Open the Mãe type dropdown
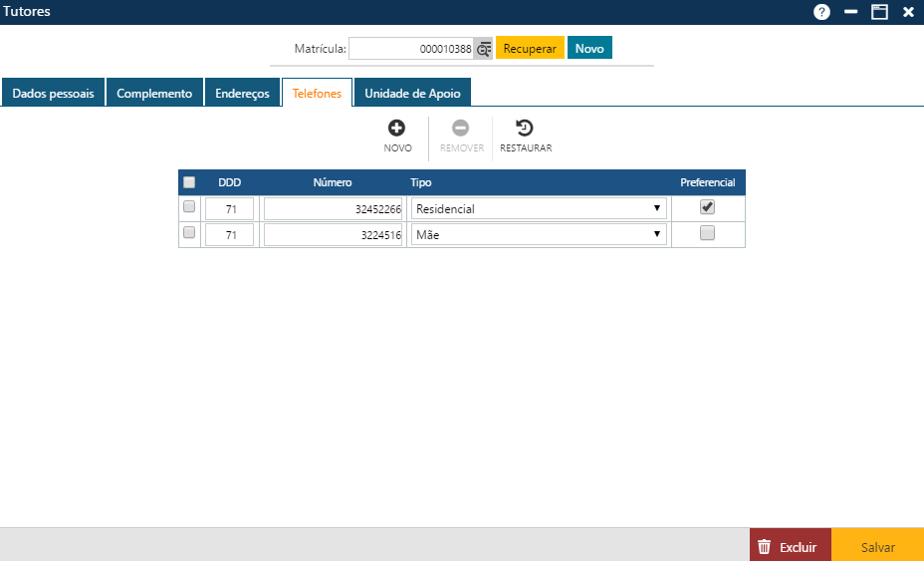 point(539,234)
